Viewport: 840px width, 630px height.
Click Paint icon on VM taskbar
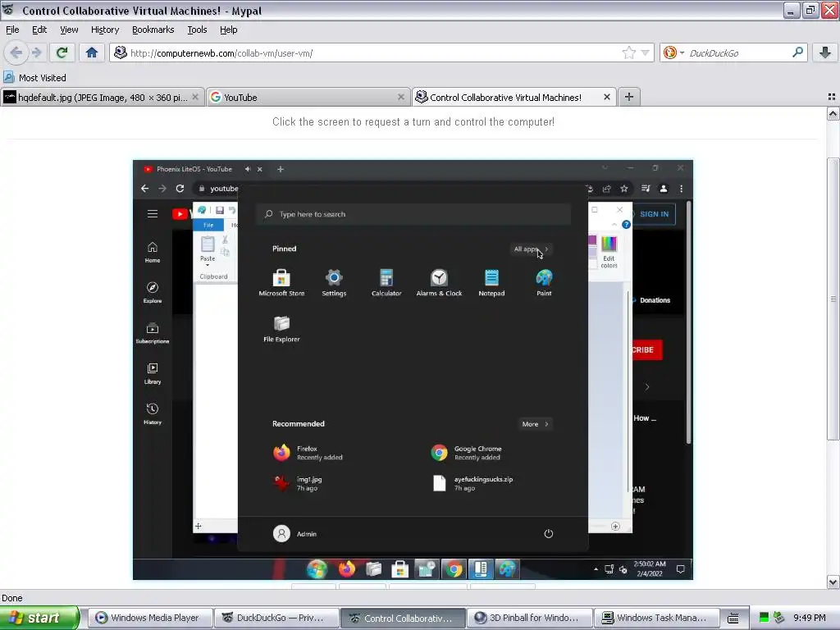tap(507, 569)
